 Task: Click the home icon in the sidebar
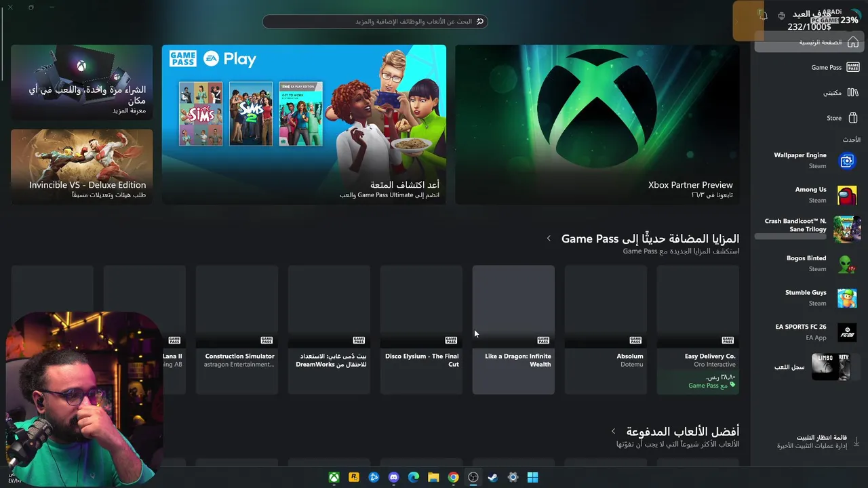pos(853,42)
